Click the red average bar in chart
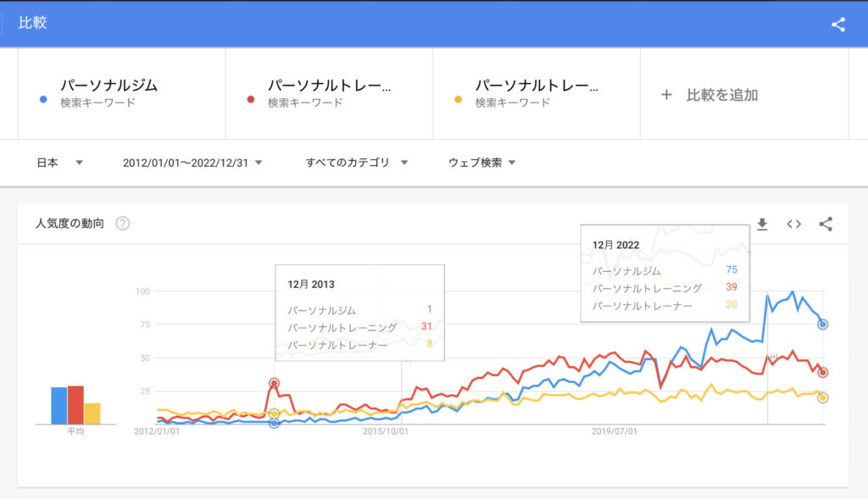Image resolution: width=868 pixels, height=499 pixels. click(75, 405)
